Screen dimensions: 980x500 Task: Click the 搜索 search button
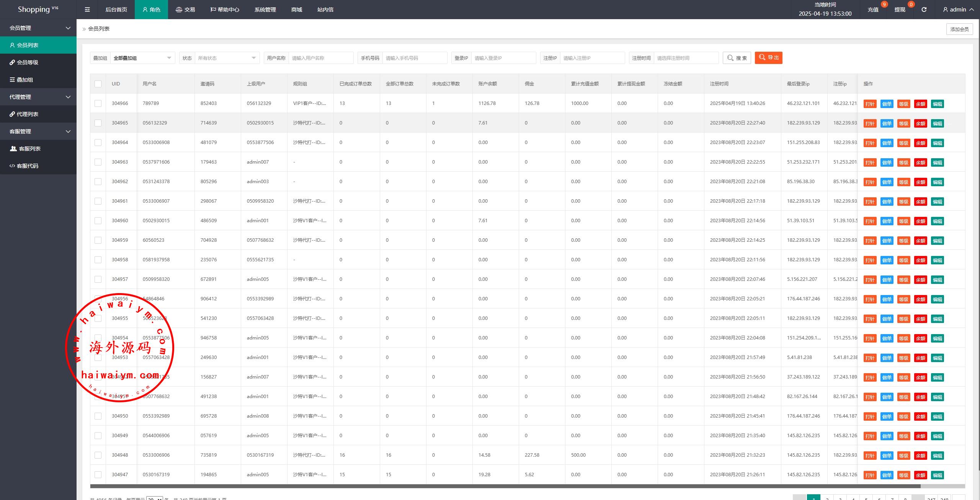coord(737,58)
